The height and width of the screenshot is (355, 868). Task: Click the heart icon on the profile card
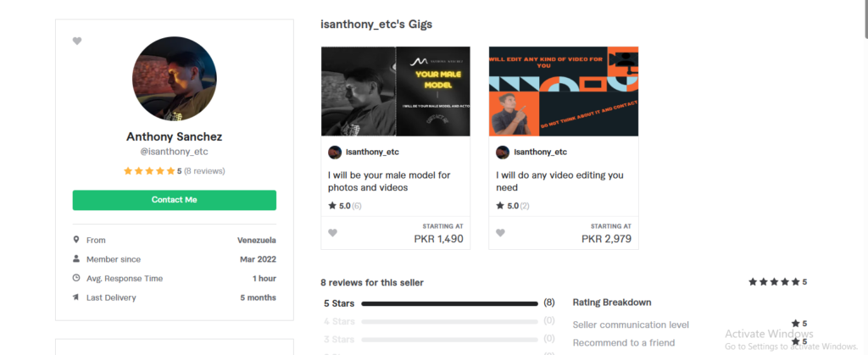click(x=77, y=41)
